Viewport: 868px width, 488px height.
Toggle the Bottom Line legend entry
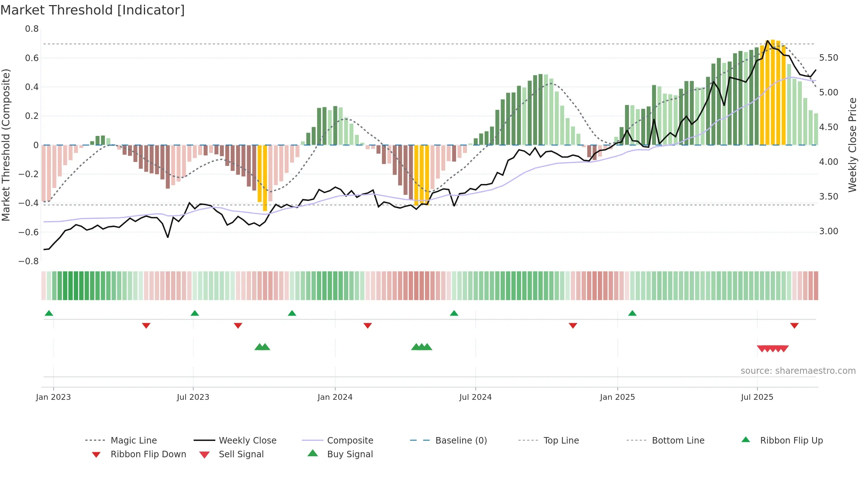pyautogui.click(x=665, y=440)
